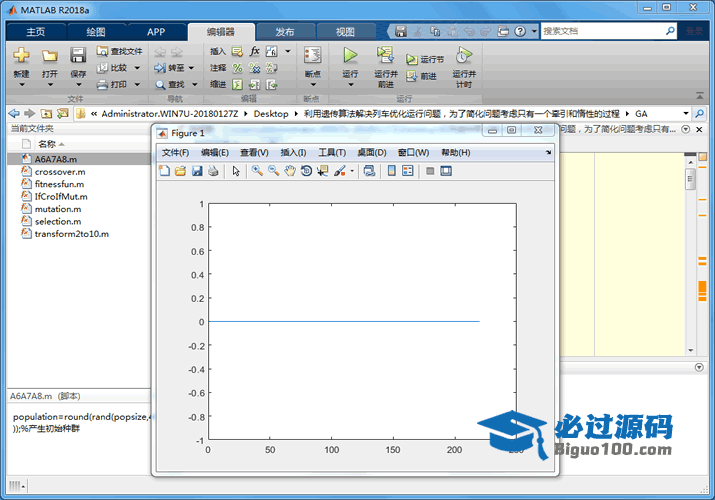The image size is (715, 500).
Task: Click the comment percent (%) icon
Action: click(238, 68)
